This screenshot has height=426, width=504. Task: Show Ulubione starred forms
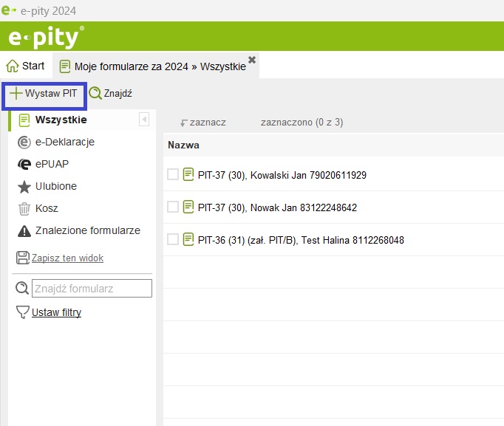point(55,186)
